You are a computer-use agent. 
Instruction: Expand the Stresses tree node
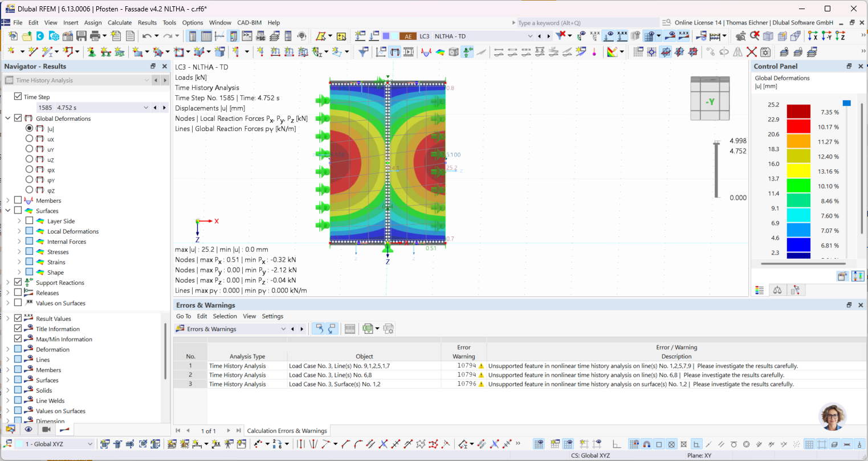pyautogui.click(x=19, y=252)
